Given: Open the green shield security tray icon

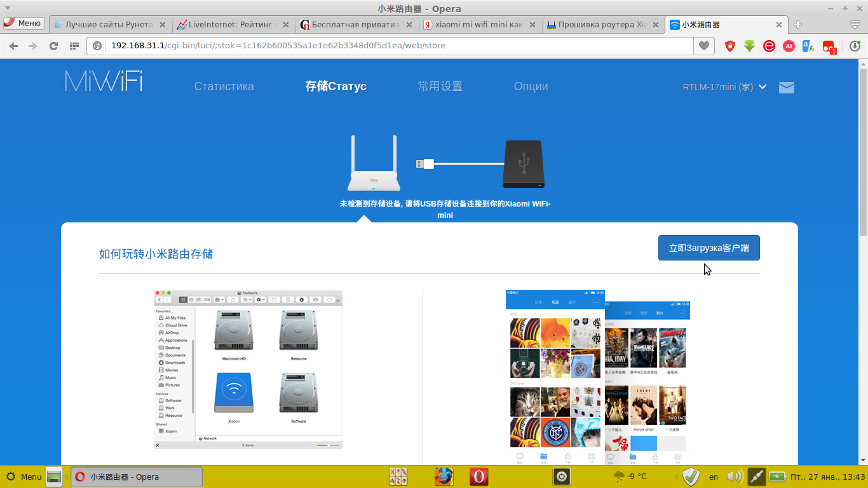Looking at the screenshot, I should 691,477.
